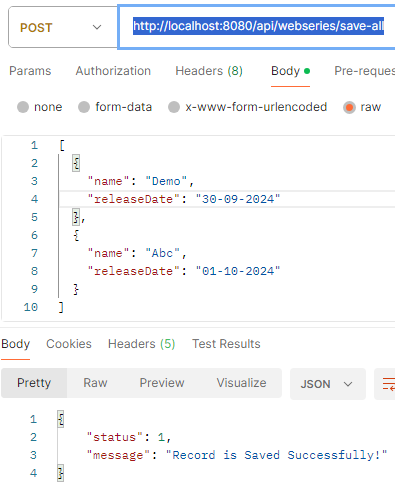
Task: Click the "status" key in response
Action: (x=115, y=437)
